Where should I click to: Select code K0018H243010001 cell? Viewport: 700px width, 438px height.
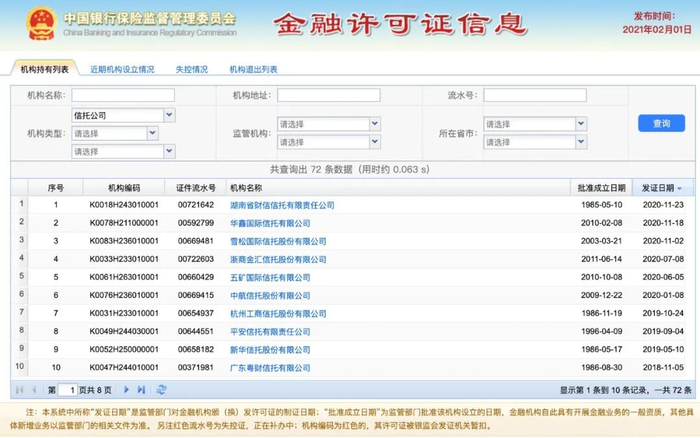pos(124,205)
